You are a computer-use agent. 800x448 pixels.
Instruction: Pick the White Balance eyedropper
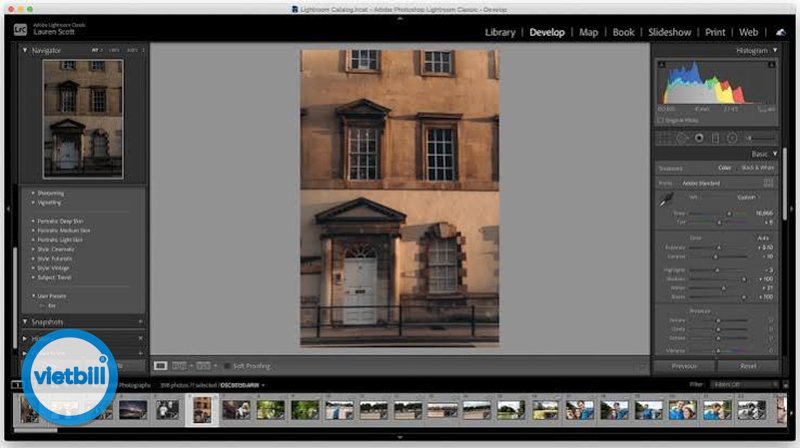click(666, 200)
